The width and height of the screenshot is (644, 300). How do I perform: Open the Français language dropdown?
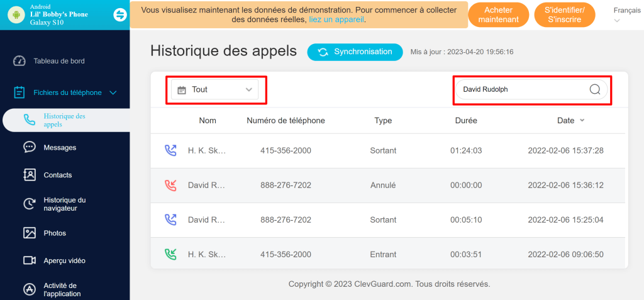pos(626,15)
